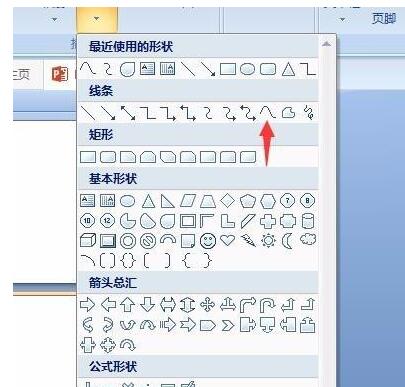Select Chevron arrow shape

click(228, 325)
